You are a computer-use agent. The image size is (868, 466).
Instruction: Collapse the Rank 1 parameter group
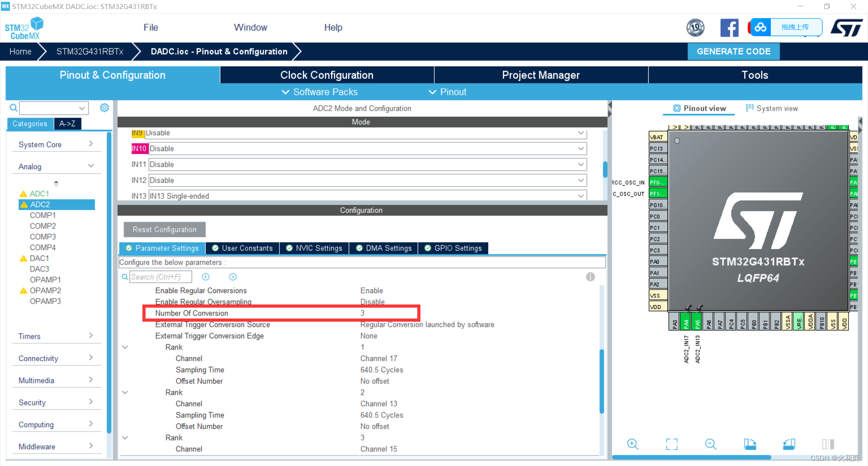click(125, 347)
